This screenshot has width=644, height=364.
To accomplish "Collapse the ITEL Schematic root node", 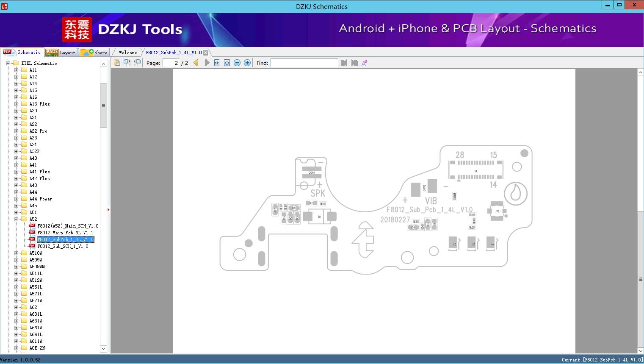I will pos(8,63).
